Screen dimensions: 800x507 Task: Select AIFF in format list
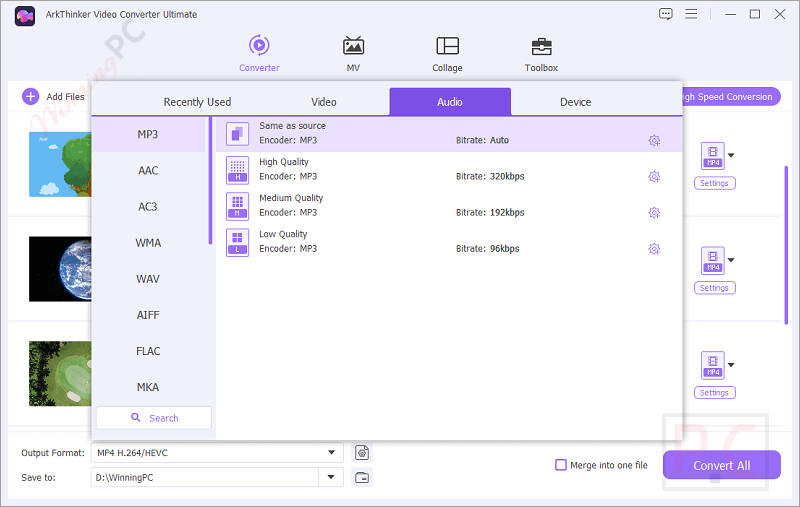click(148, 315)
